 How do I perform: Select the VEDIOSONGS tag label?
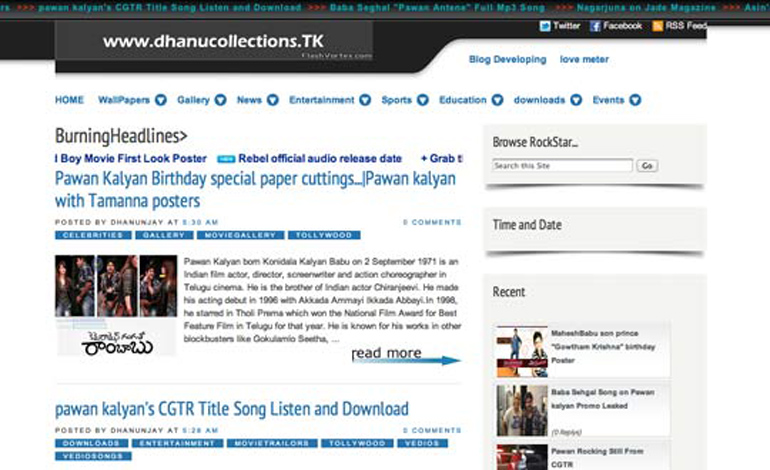[93, 456]
